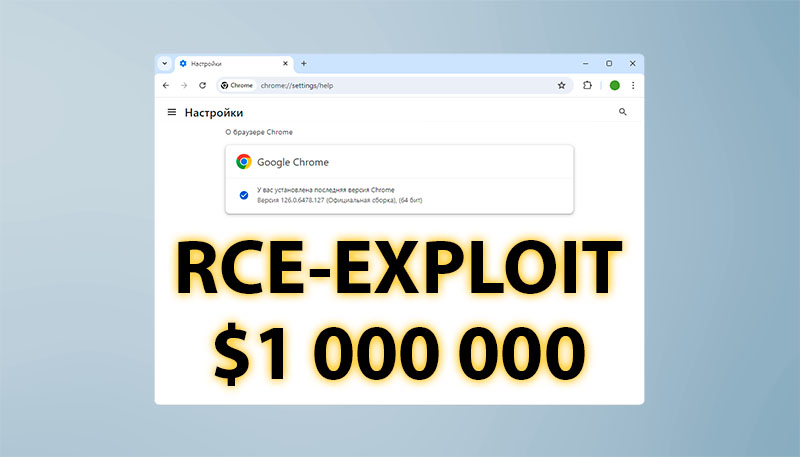Click the Настройки page title

(213, 113)
